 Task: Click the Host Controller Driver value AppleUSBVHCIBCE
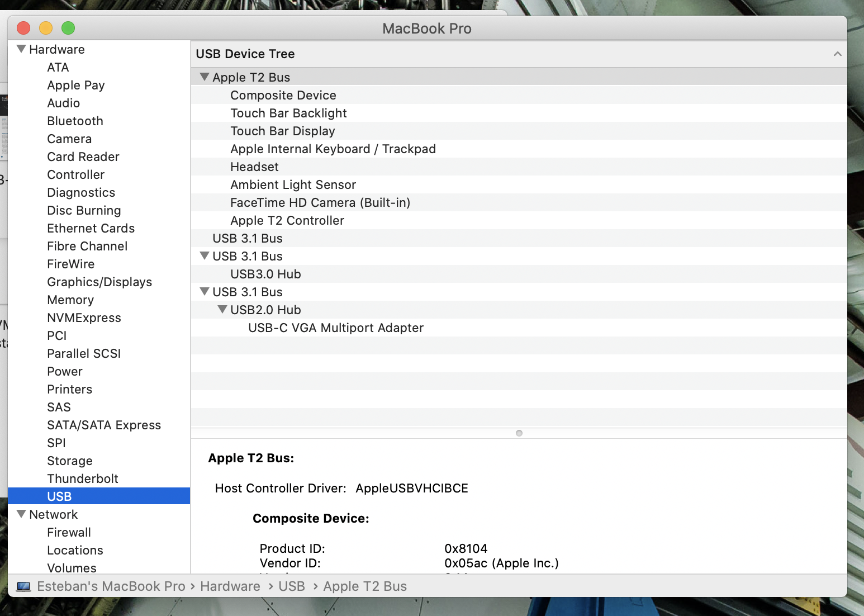point(412,488)
